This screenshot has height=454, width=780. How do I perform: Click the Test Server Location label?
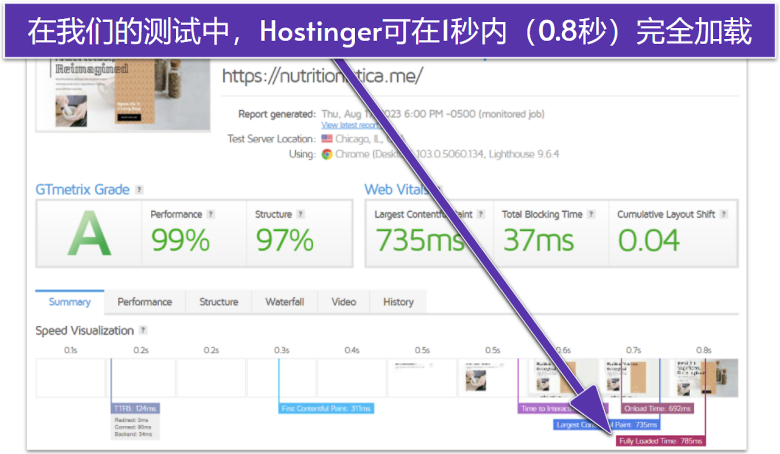point(271,139)
